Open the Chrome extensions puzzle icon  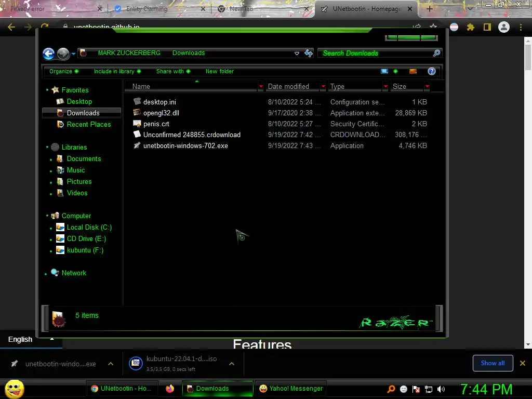470,27
